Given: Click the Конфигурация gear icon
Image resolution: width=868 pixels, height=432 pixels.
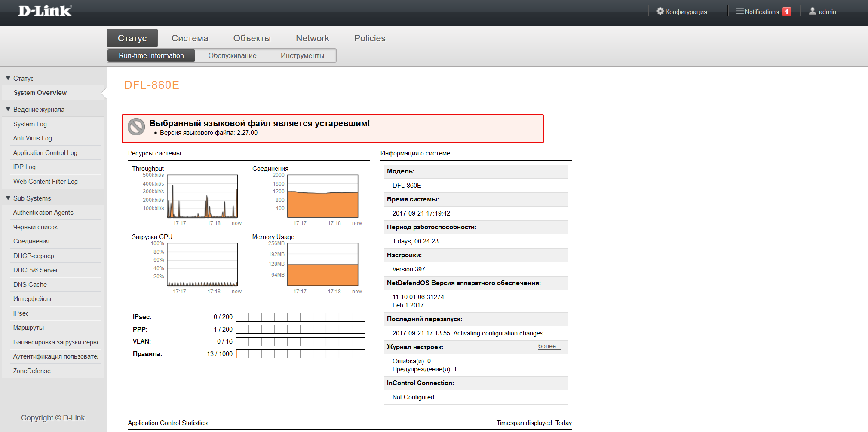Looking at the screenshot, I should pyautogui.click(x=660, y=11).
